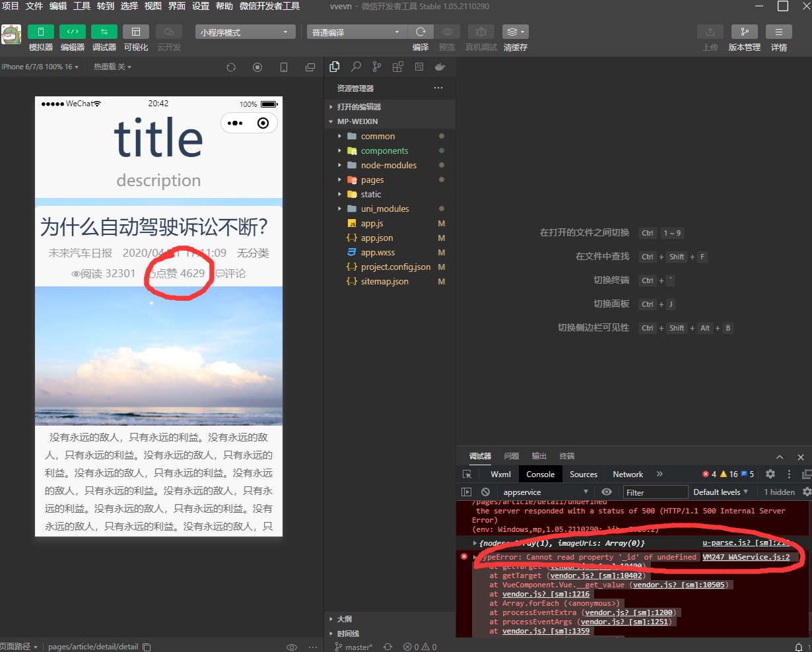This screenshot has height=652, width=812.
Task: Open the 普通编译 compile mode dropdown
Action: tap(356, 32)
